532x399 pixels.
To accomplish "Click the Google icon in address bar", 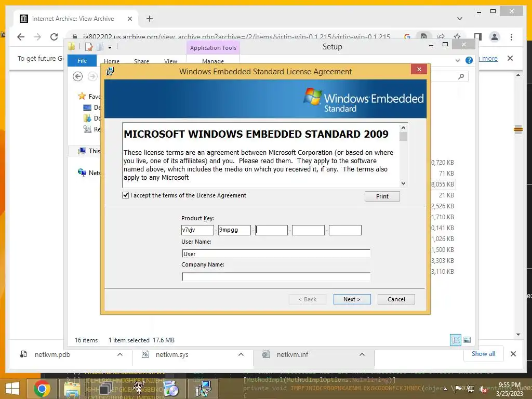I will (407, 37).
